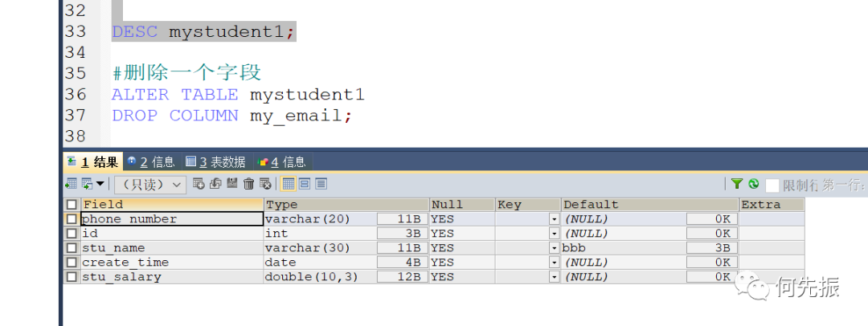
Task: Click the 3B size button in stu_name Default
Action: click(x=712, y=248)
